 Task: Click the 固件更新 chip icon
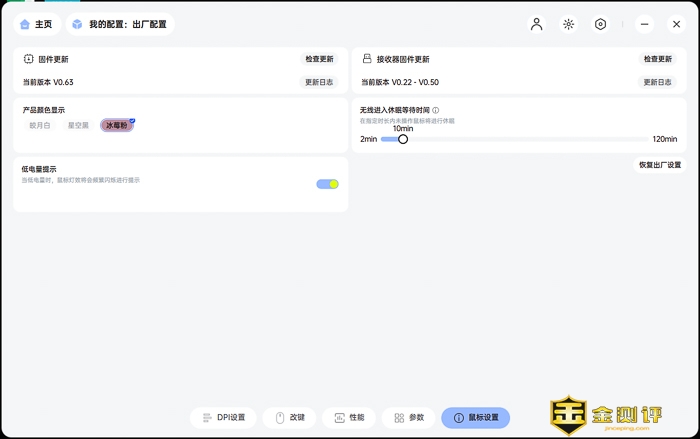29,59
